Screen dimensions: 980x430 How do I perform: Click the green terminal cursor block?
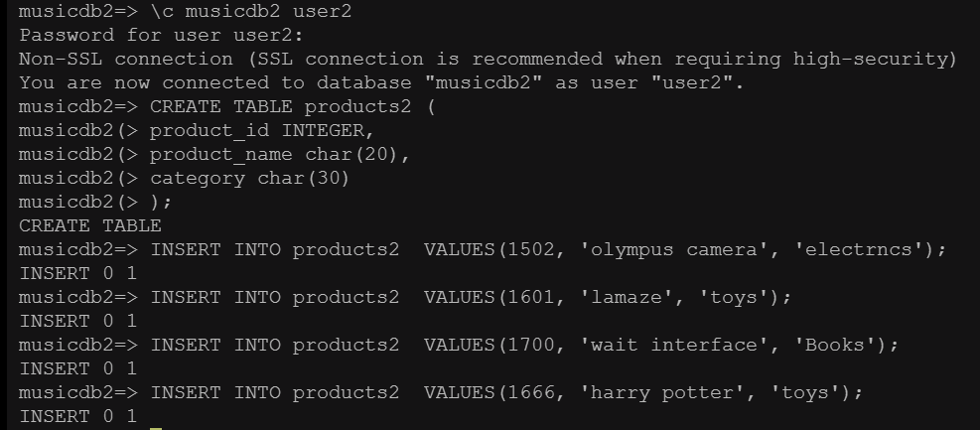(x=156, y=426)
